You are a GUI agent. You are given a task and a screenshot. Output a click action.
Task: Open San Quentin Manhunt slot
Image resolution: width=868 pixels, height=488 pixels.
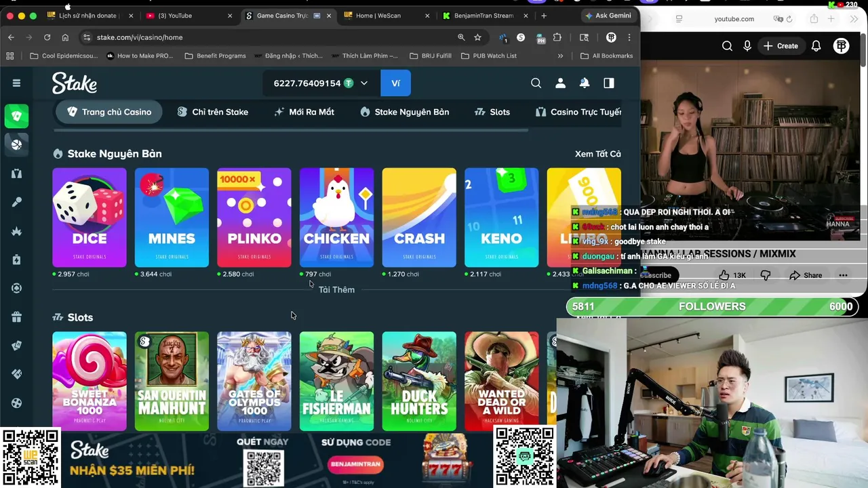pos(172,381)
